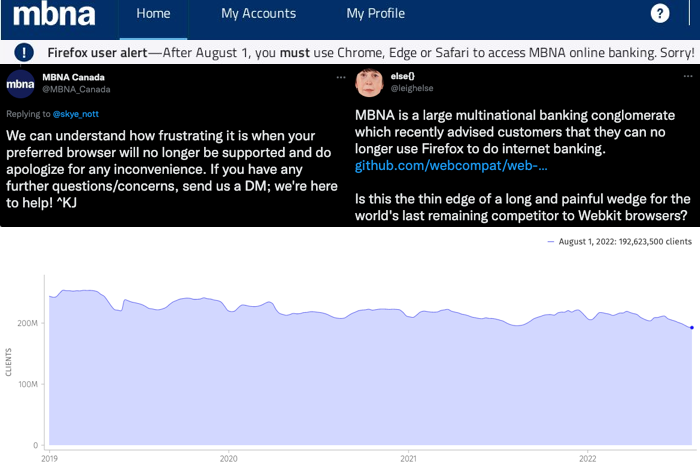The height and width of the screenshot is (465, 700).
Task: Click the 2020 label on chart axis
Action: coord(229,457)
